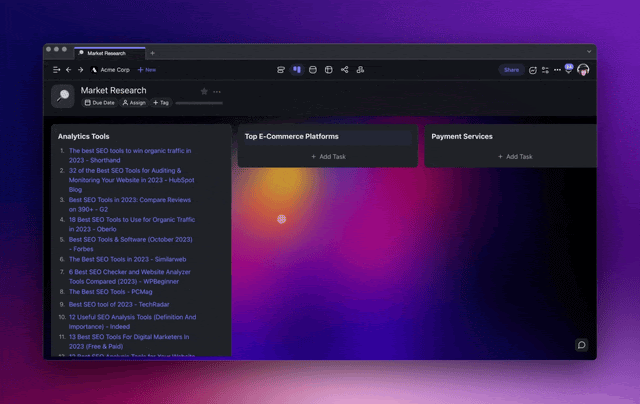Viewport: 640px width, 404px height.
Task: Go back with the left arrow
Action: [x=69, y=70]
